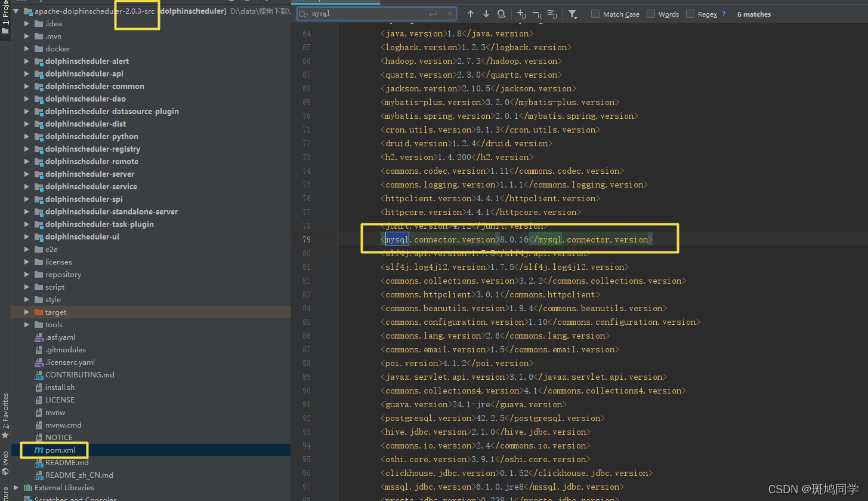Open Regex help question mark

(724, 14)
